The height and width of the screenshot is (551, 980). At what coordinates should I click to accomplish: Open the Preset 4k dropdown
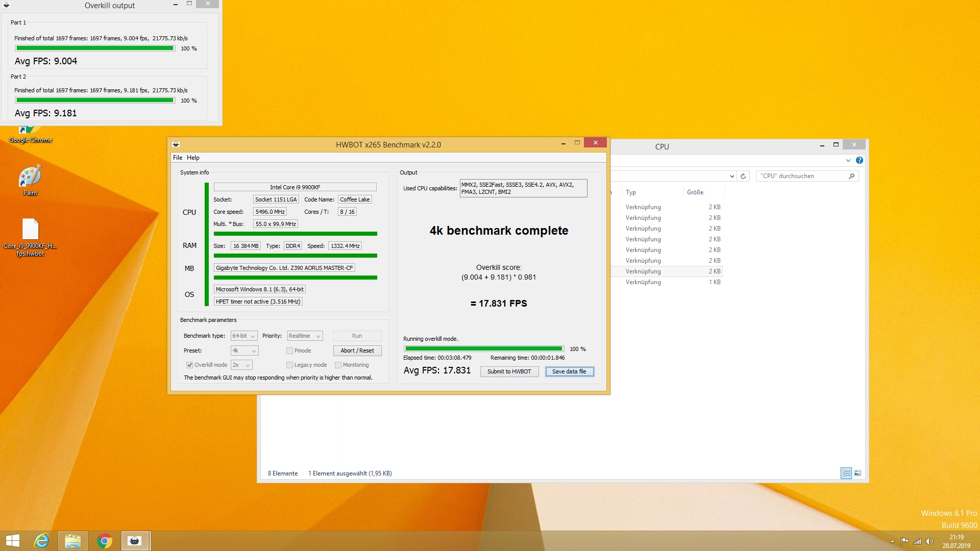[x=244, y=350]
